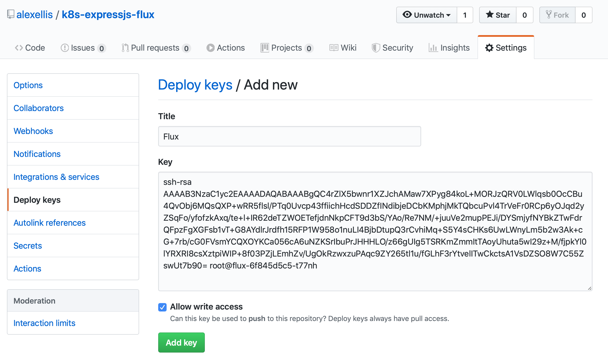Click the Projects board icon
This screenshot has height=364, width=608.
pos(265,48)
